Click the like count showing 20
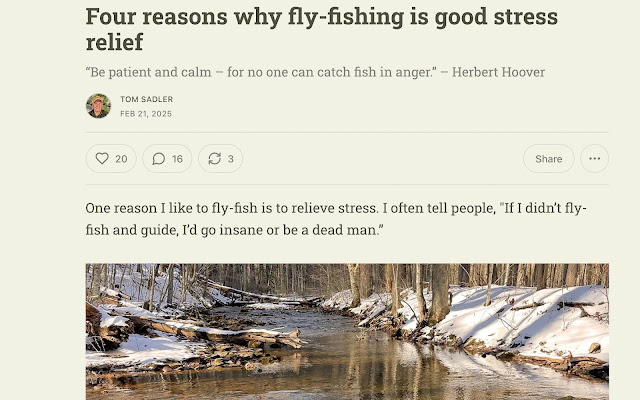 click(x=121, y=159)
